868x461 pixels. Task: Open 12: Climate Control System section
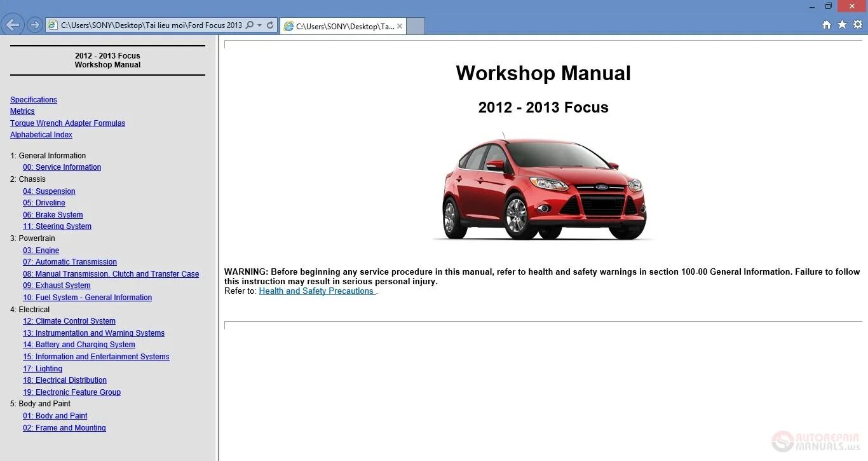[69, 321]
